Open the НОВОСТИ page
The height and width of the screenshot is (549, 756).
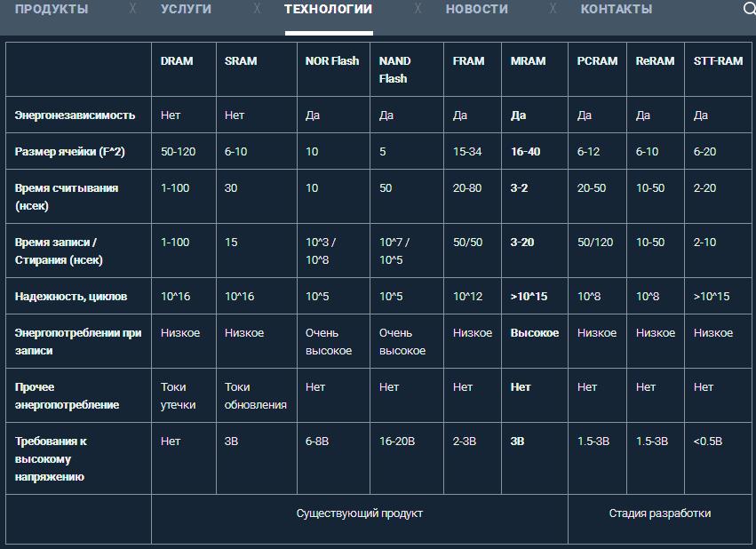pyautogui.click(x=477, y=9)
